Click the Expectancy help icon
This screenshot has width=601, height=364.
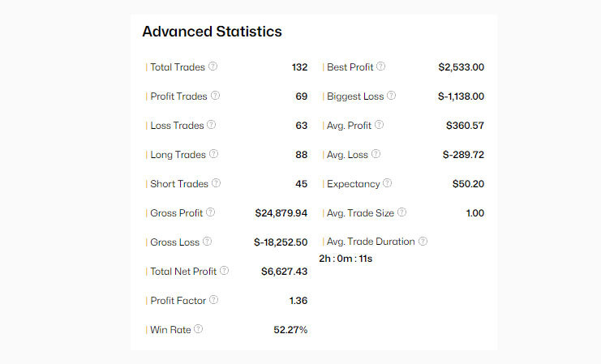point(387,183)
